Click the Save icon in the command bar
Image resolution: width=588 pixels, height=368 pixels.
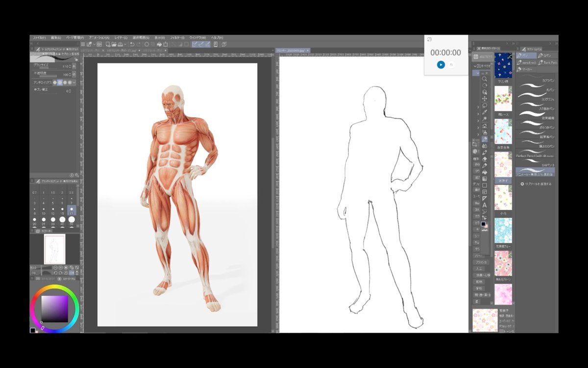pos(121,44)
